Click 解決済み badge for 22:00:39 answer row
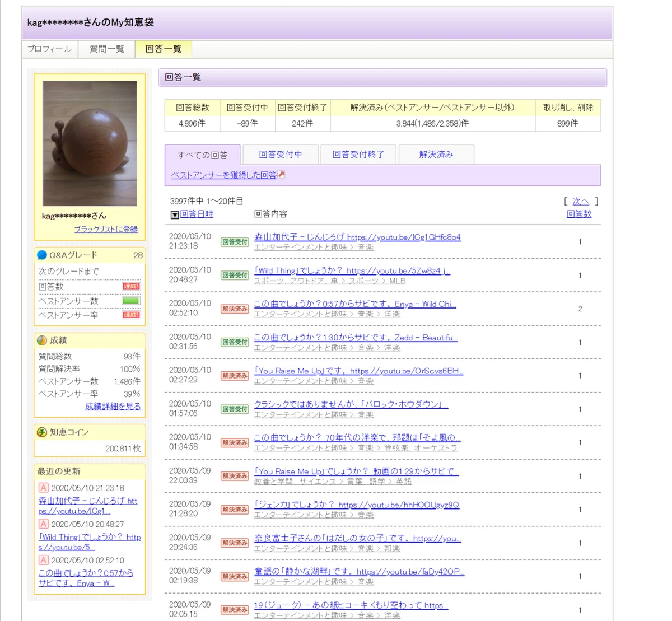 pyautogui.click(x=235, y=476)
